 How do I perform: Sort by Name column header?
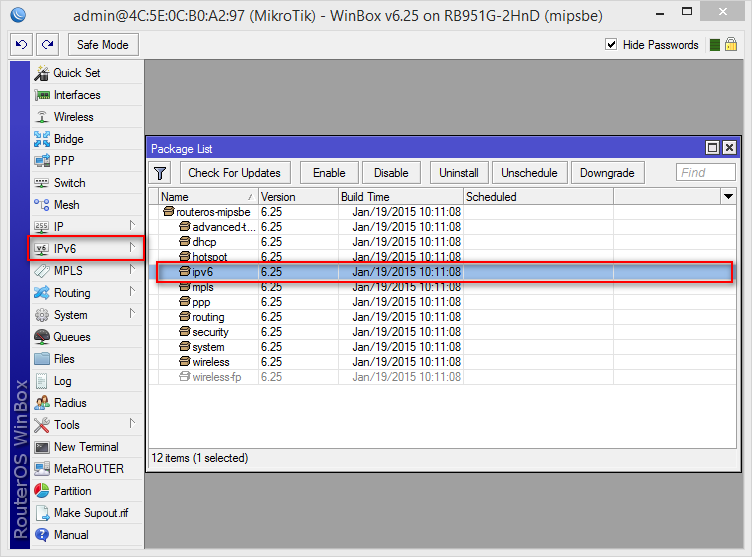point(208,197)
